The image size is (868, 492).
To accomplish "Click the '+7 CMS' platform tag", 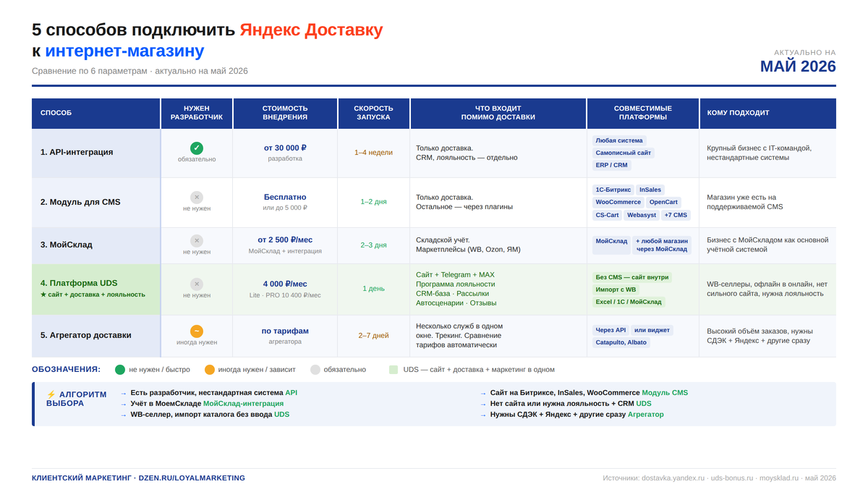I will tap(676, 215).
